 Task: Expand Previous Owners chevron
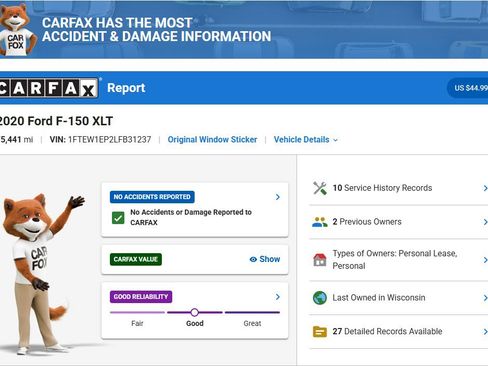[485, 222]
